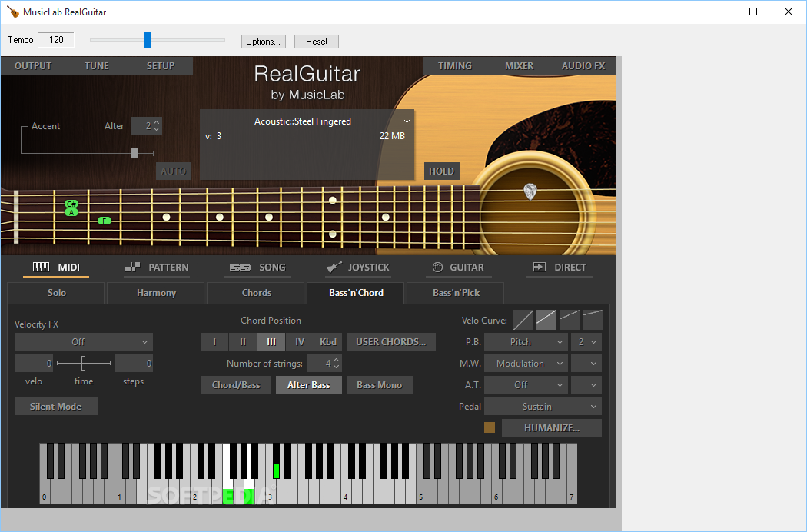Enable Chord/Bass mode

click(236, 384)
